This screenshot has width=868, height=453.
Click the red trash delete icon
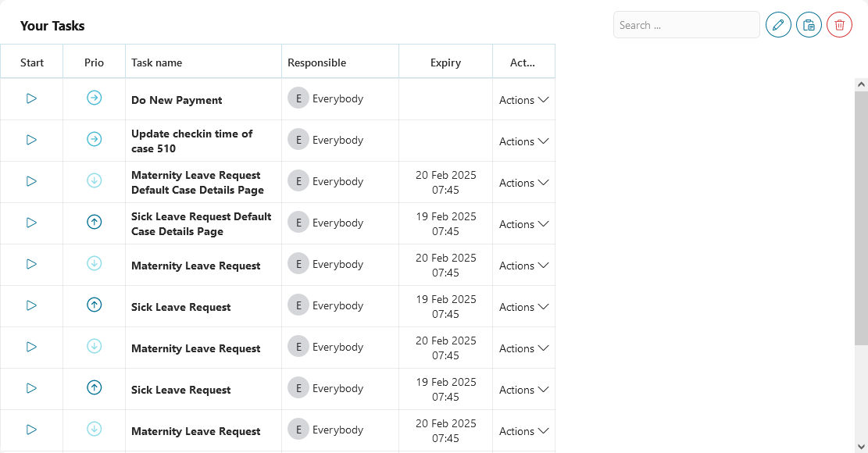(x=839, y=25)
